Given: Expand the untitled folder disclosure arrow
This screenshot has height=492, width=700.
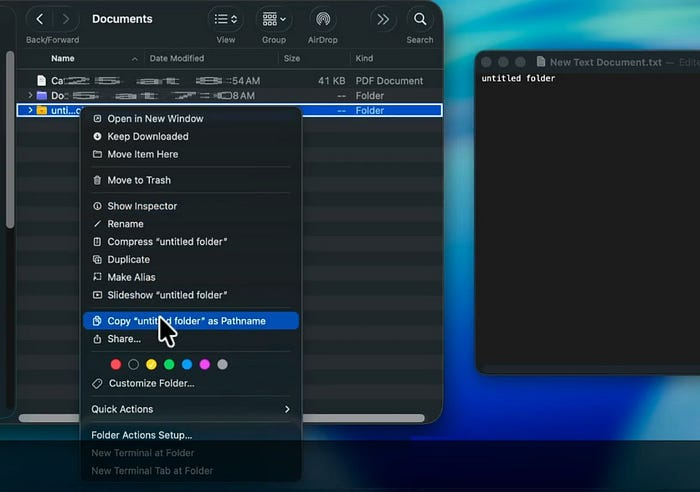Looking at the screenshot, I should 30,110.
